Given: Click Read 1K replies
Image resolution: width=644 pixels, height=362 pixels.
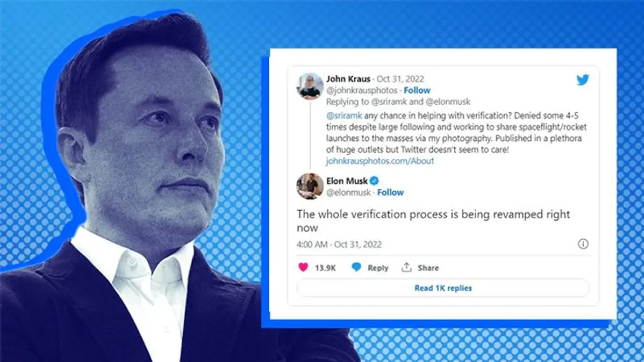Looking at the screenshot, I should (442, 288).
